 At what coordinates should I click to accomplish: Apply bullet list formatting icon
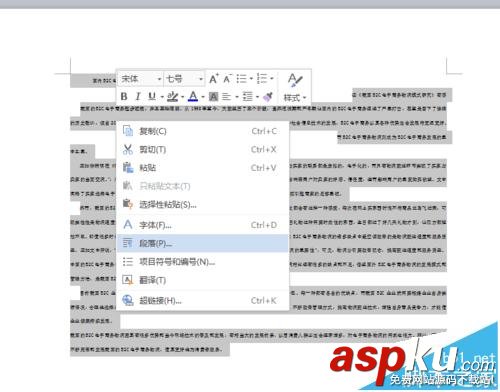click(x=242, y=79)
